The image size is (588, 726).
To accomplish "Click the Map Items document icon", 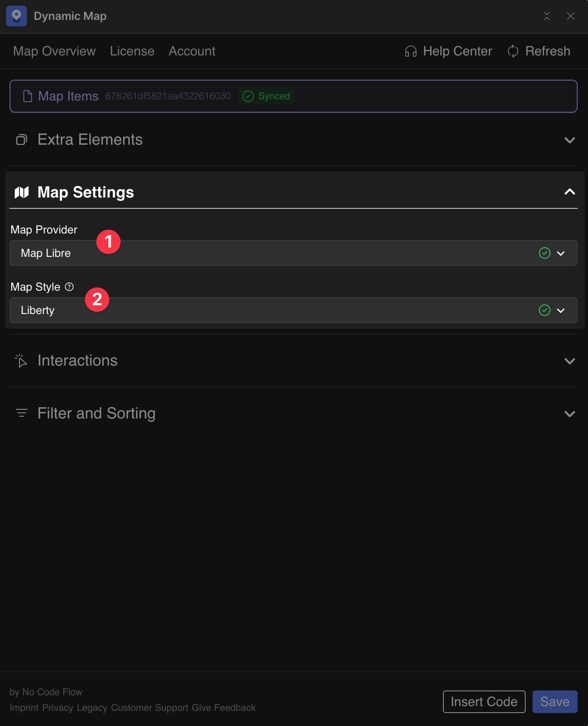I will (x=27, y=96).
